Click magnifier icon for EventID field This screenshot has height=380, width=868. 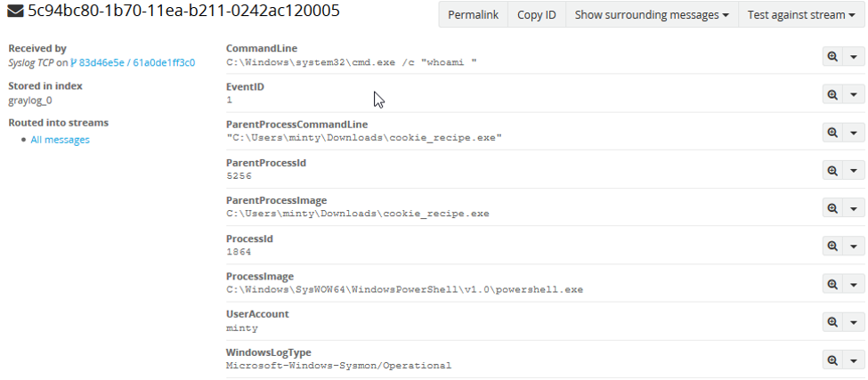[x=832, y=94]
